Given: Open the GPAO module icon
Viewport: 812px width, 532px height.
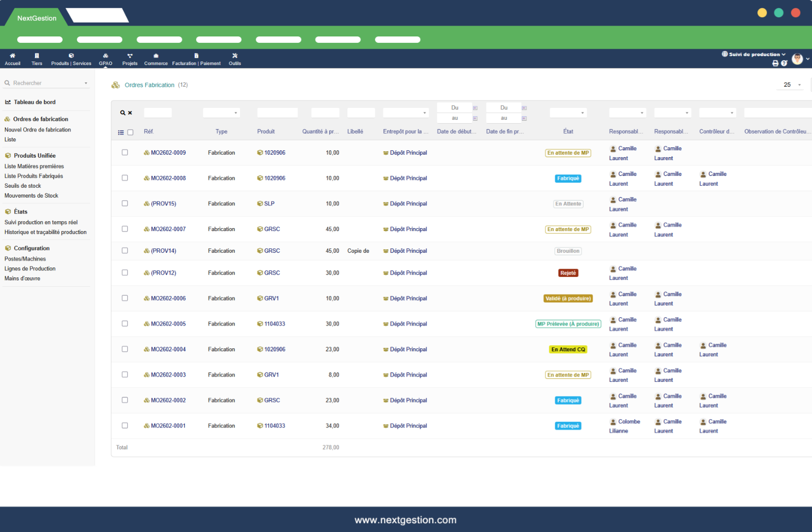Looking at the screenshot, I should 105,56.
